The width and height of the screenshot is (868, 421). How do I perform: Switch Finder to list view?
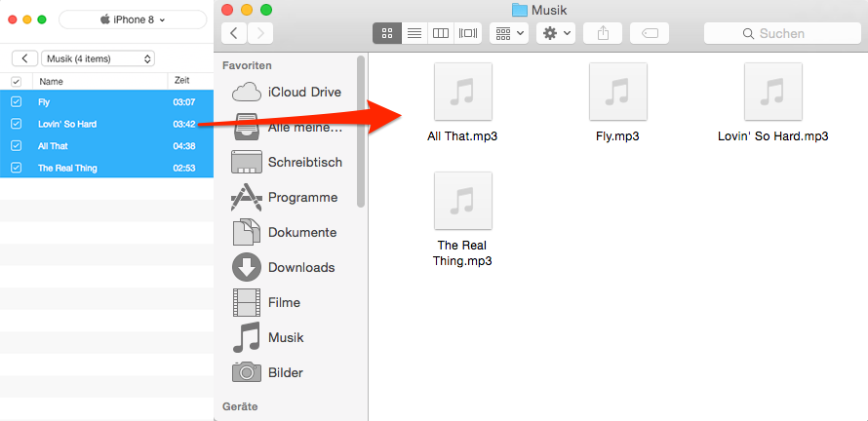tap(414, 33)
